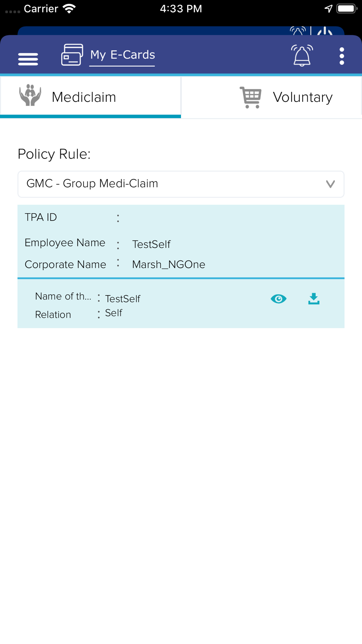Tap the Wi-Fi status icon
Viewport: 362px width, 644px height.
(x=69, y=9)
